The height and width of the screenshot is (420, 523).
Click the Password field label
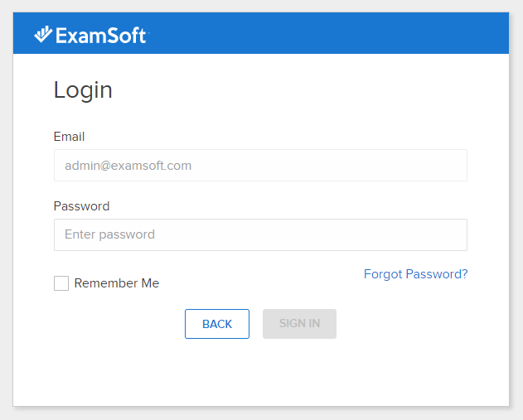(x=81, y=206)
